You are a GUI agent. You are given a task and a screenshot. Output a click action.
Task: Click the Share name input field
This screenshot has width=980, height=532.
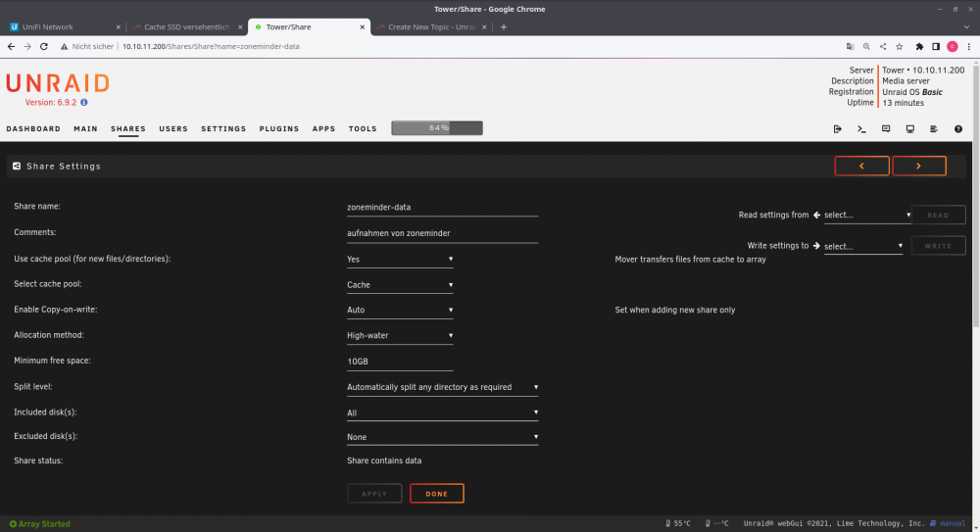[x=443, y=208]
